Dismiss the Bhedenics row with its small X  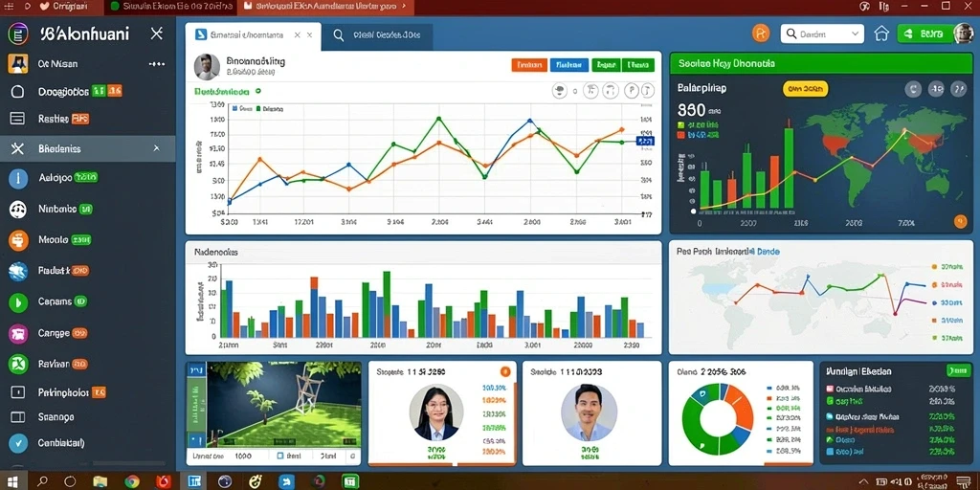point(156,148)
